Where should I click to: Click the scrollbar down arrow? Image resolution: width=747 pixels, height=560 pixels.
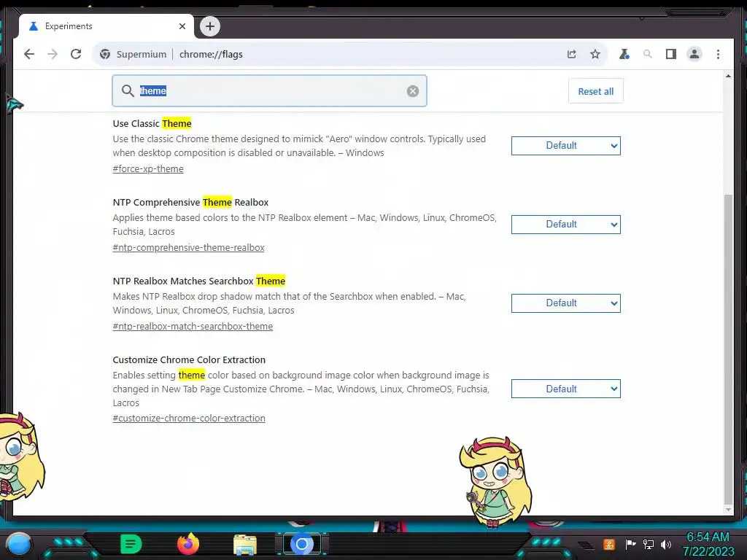coord(727,510)
